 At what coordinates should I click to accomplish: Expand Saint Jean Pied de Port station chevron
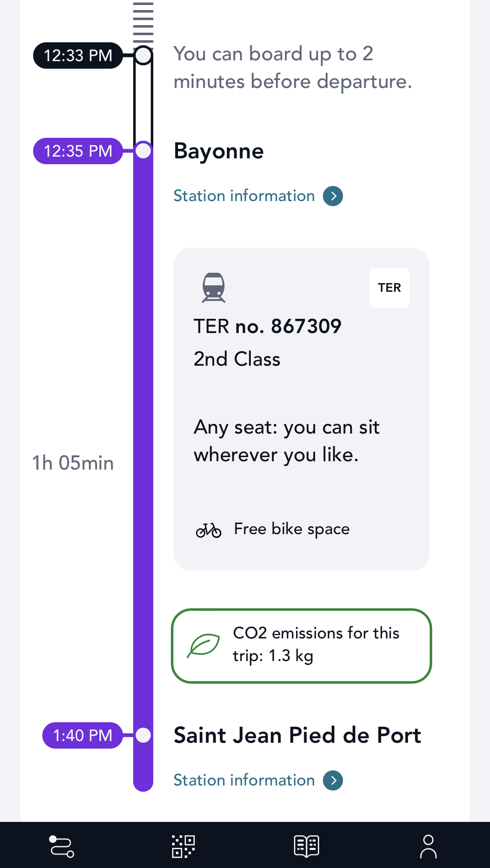[x=333, y=780]
